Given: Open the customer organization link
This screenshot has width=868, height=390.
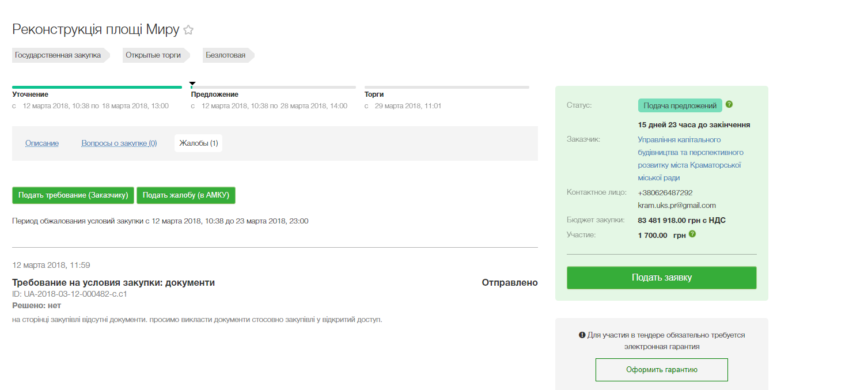Looking at the screenshot, I should pos(689,159).
